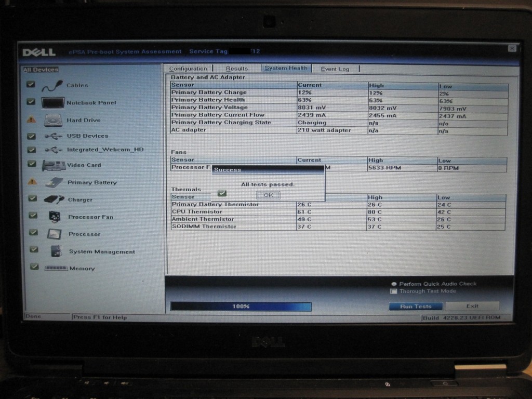The image size is (532, 399).
Task: Select the System Health tab
Action: coord(286,68)
